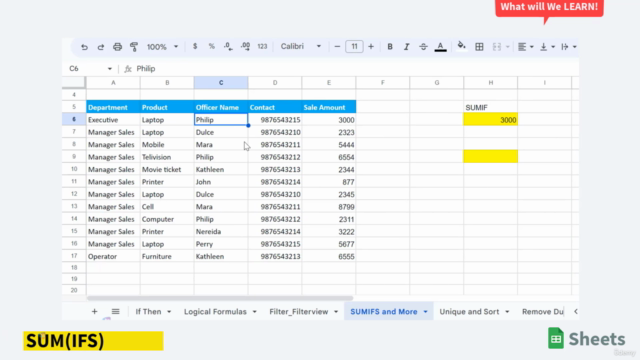Open the text color picker
Viewport: 640px width, 360px height.
pyautogui.click(x=440, y=47)
